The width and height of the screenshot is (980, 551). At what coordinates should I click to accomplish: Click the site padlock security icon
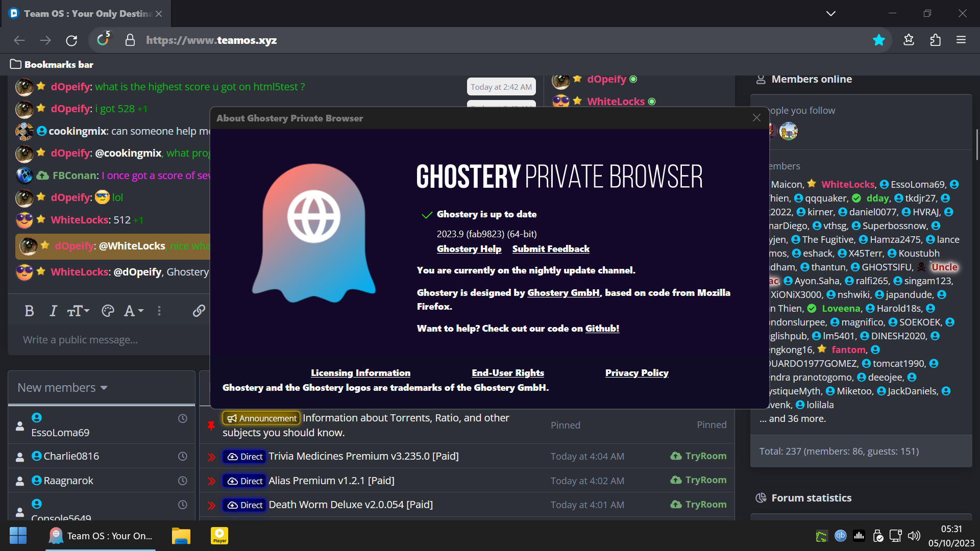click(130, 40)
